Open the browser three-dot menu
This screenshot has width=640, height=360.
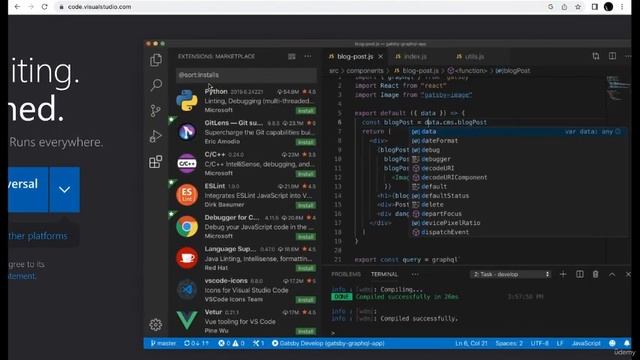(622, 7)
